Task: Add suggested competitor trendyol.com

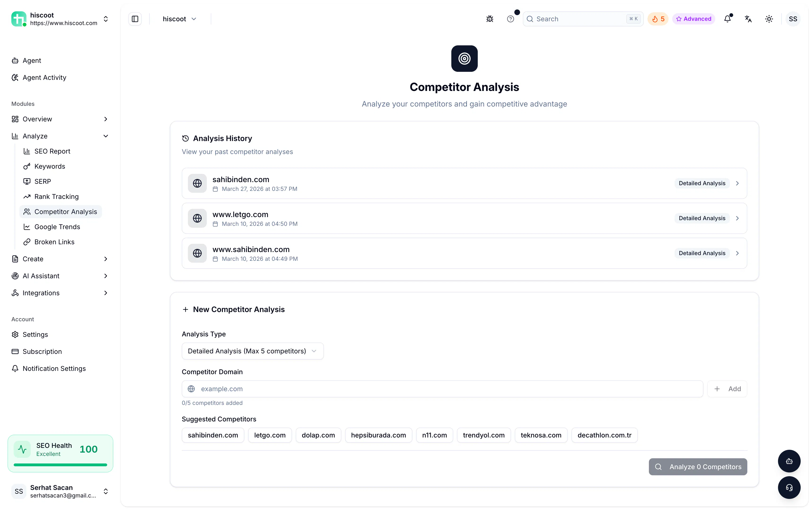Action: point(483,435)
